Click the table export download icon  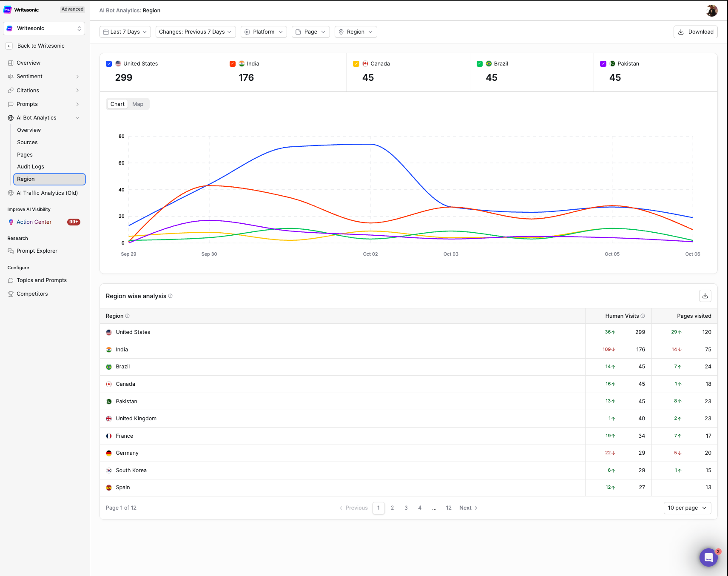point(705,296)
